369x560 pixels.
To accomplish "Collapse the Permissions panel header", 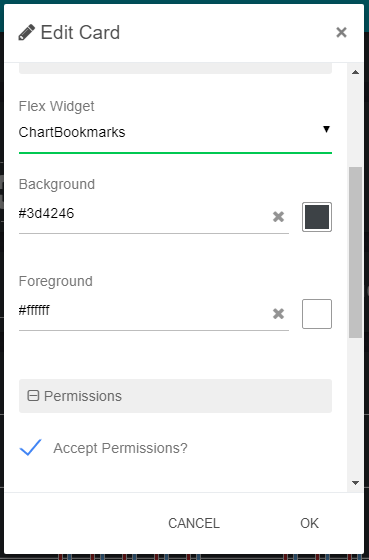I will pyautogui.click(x=175, y=396).
